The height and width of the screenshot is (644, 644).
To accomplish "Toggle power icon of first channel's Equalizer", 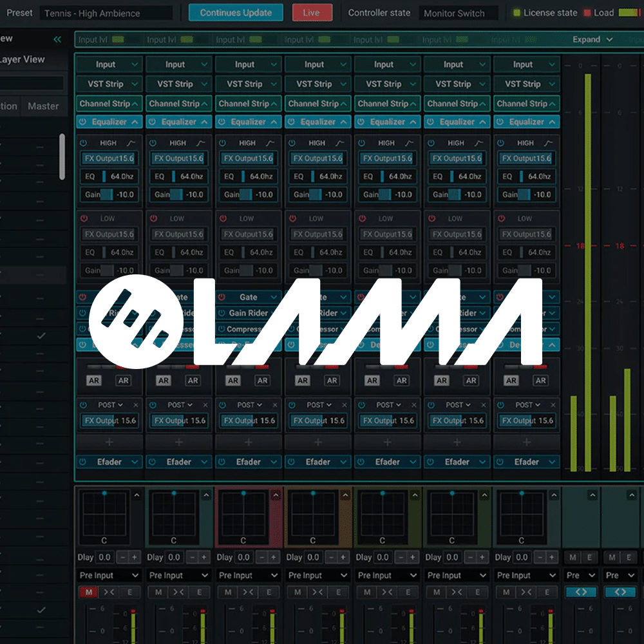I will [83, 122].
